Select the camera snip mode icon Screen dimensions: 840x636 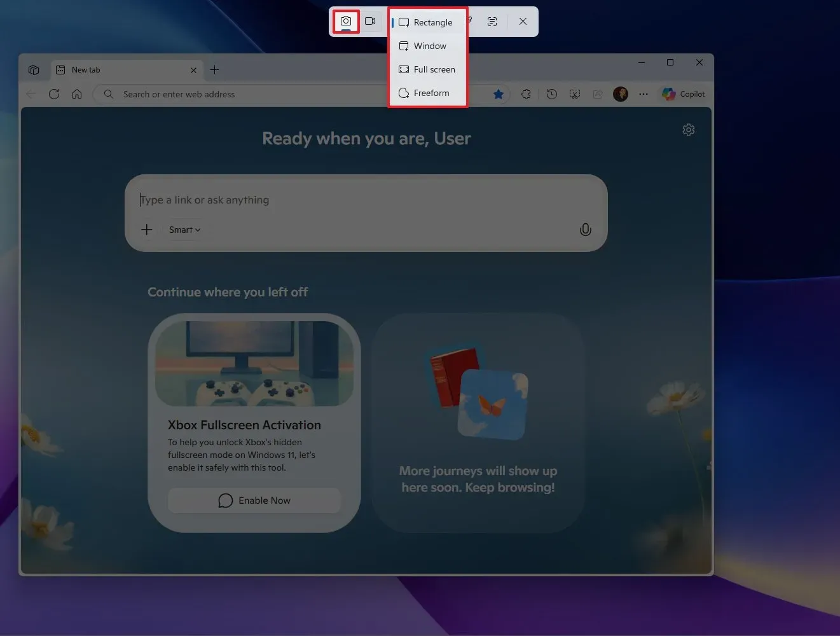[x=346, y=21]
